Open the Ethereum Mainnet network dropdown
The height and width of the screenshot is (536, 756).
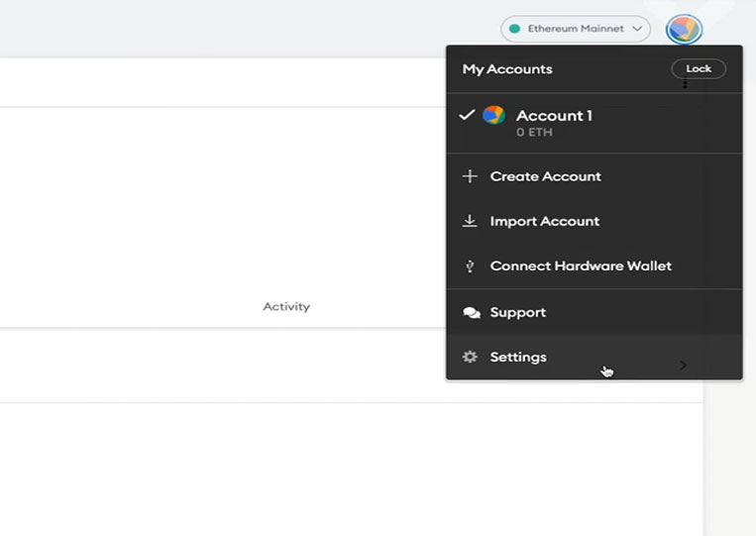(576, 29)
